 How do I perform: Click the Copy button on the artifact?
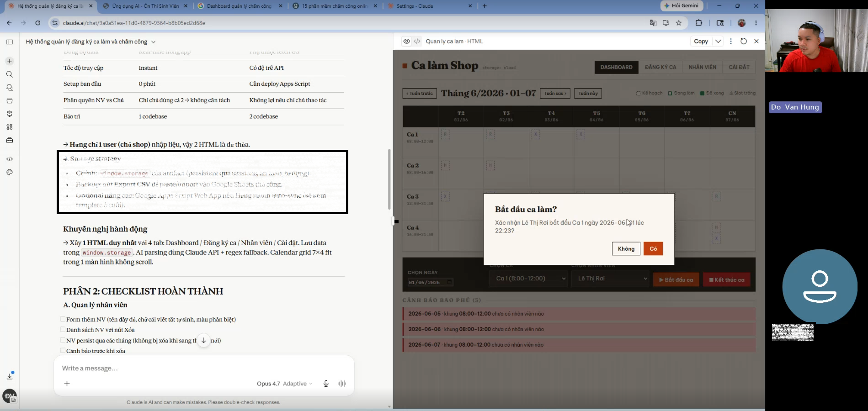(x=701, y=41)
